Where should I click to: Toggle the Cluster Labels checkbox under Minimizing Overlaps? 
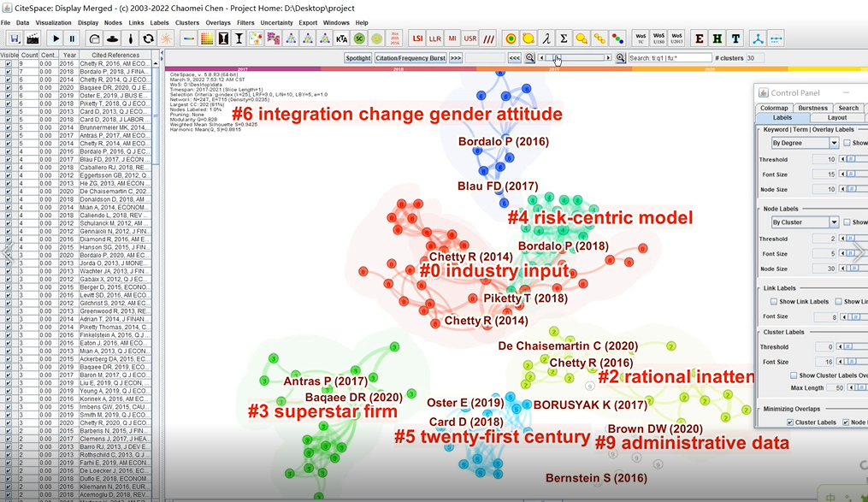pos(789,422)
